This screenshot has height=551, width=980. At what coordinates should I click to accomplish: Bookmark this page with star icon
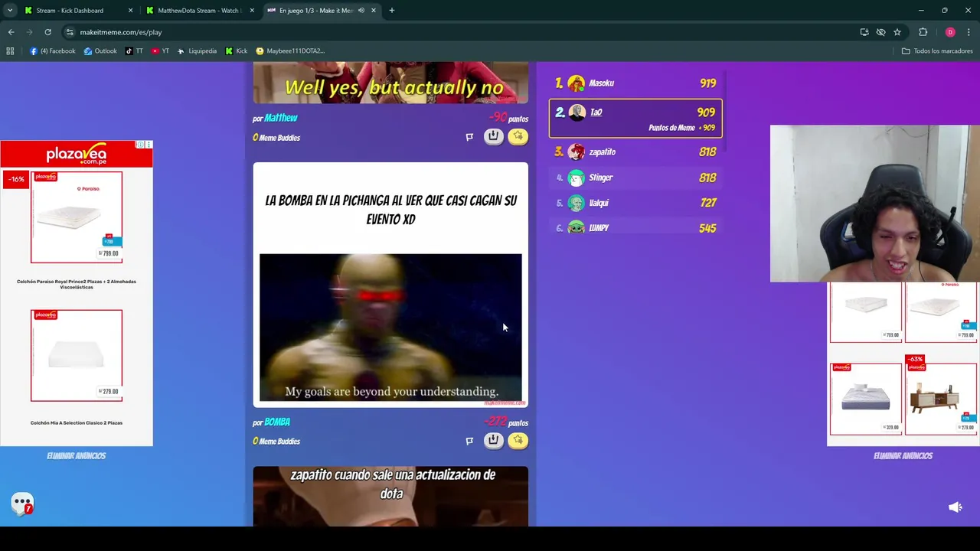(x=897, y=32)
